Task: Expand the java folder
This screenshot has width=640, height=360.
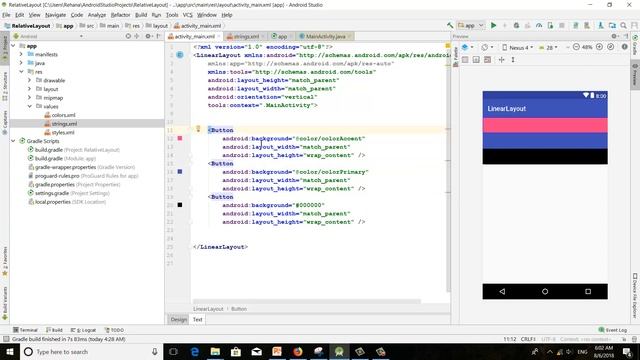Action: click(21, 63)
